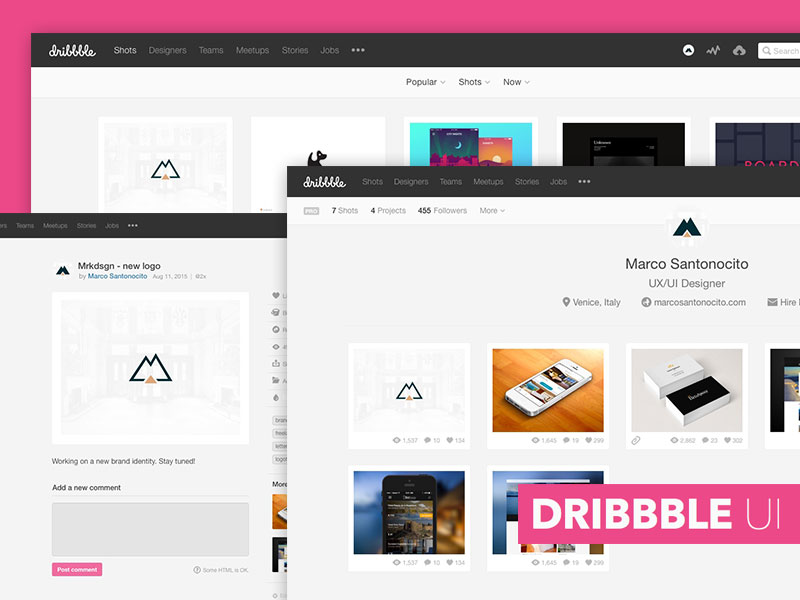
Task: Open the activity pulse icon in the back window header
Action: click(713, 50)
